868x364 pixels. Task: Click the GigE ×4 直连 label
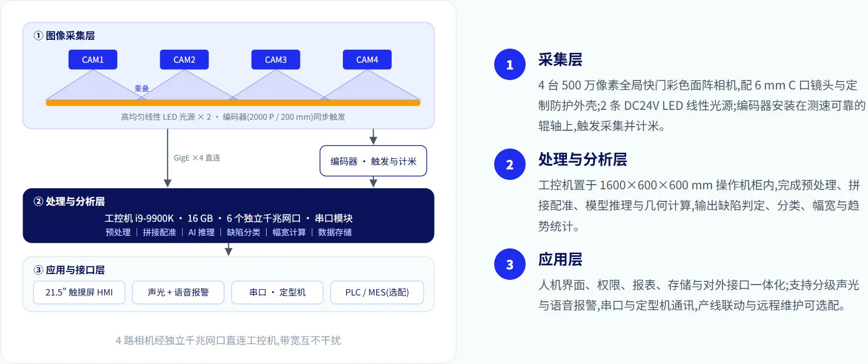tap(197, 158)
